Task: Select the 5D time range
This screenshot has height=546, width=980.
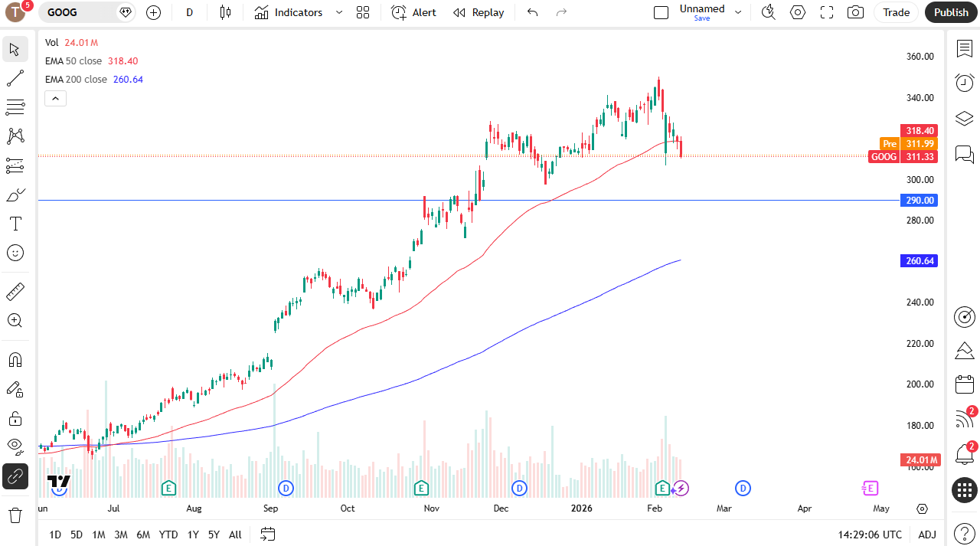Action: [x=77, y=535]
